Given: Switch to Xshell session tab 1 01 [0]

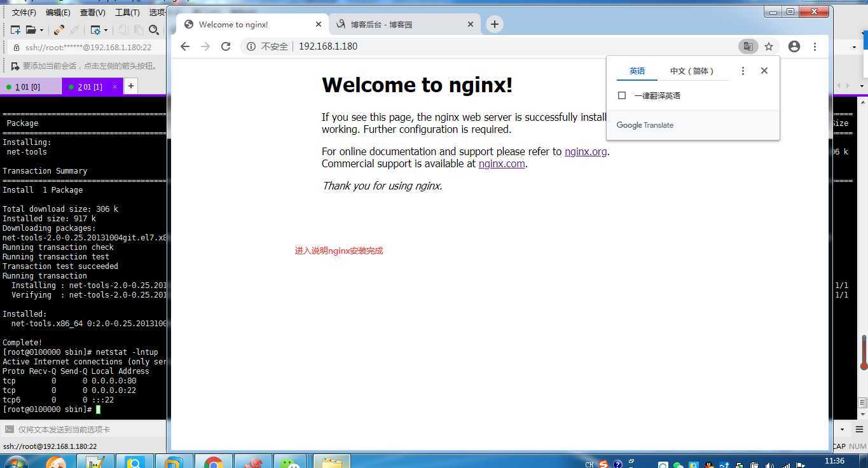Looking at the screenshot, I should pyautogui.click(x=31, y=86).
